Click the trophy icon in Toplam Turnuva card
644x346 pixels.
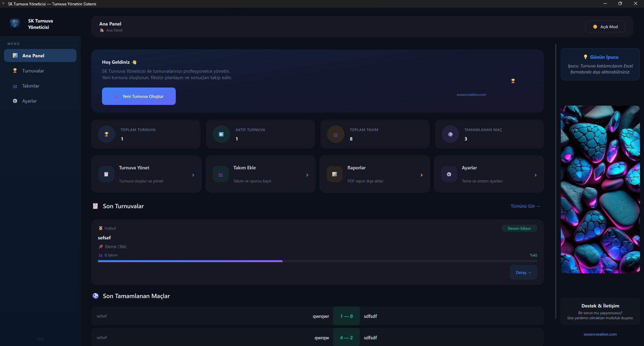pyautogui.click(x=107, y=134)
